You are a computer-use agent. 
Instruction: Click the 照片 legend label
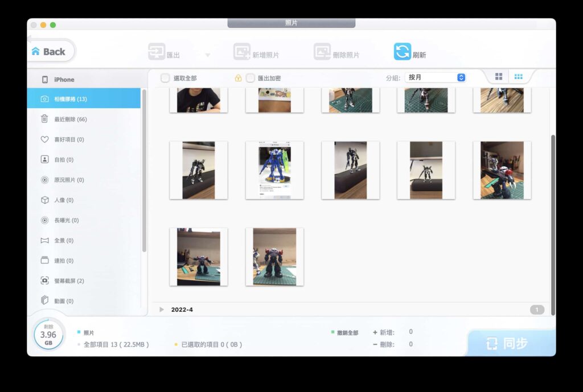click(89, 333)
